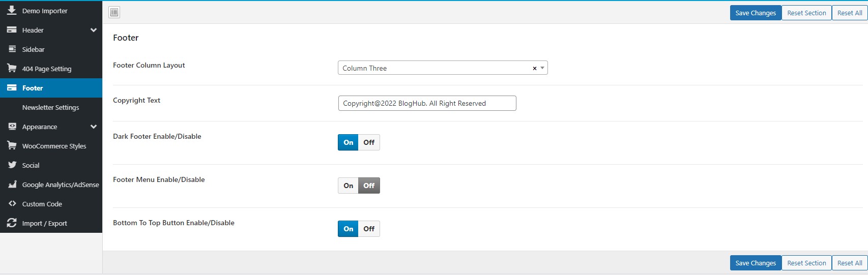Click the Custom Code brackets icon
The width and height of the screenshot is (868, 275).
click(12, 203)
